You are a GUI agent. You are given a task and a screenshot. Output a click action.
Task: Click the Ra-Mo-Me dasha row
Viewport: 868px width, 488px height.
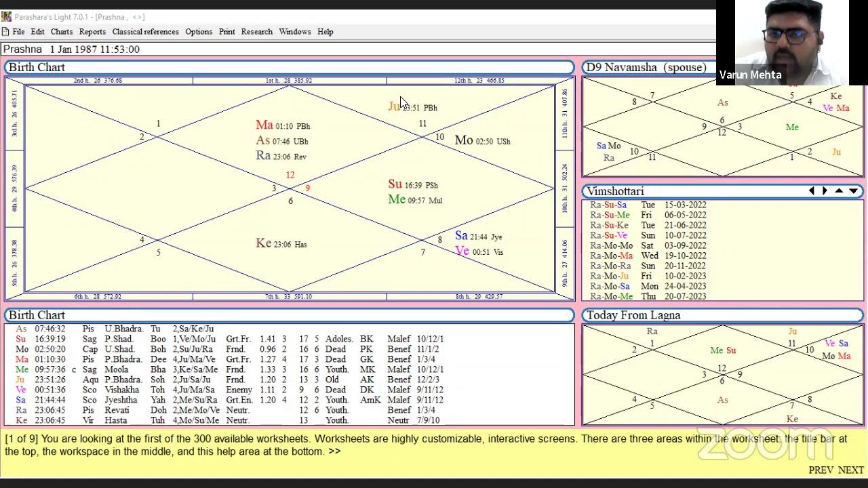point(648,296)
